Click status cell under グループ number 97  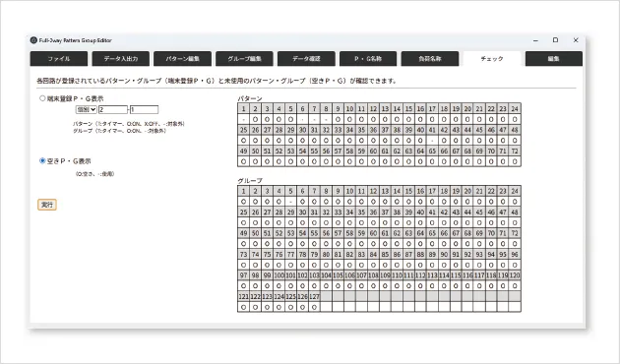tap(244, 285)
